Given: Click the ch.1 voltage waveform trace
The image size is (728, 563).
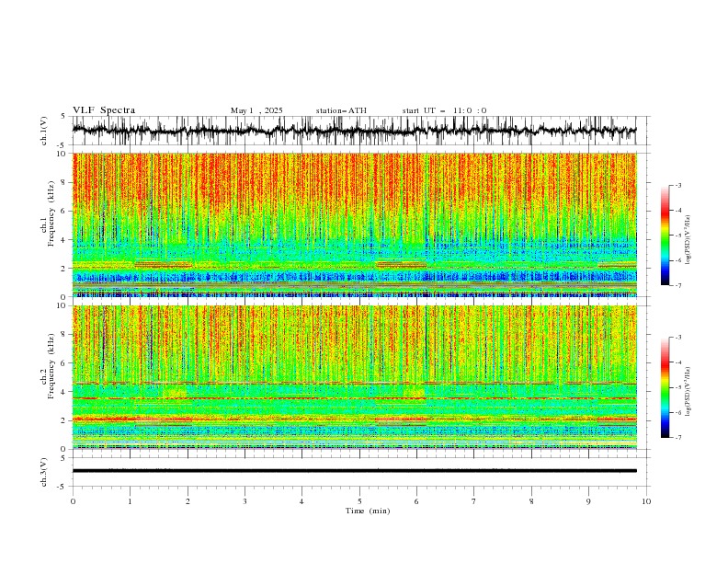Looking at the screenshot, I should [355, 131].
